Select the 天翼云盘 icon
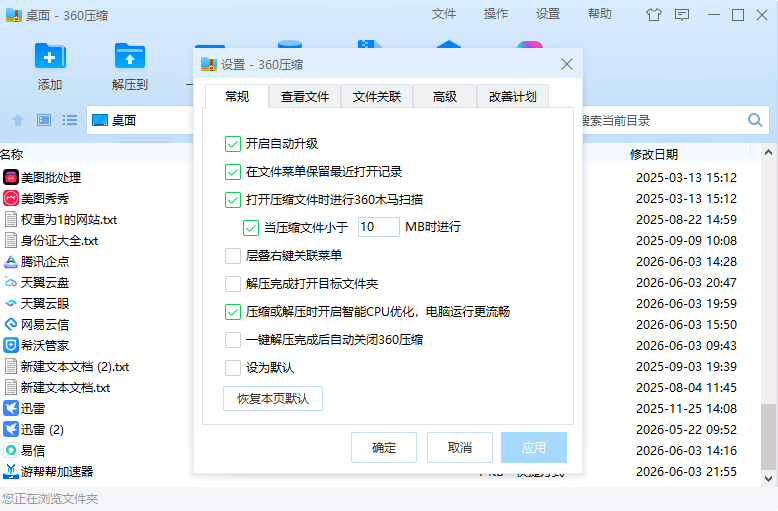This screenshot has width=778, height=511. click(11, 282)
